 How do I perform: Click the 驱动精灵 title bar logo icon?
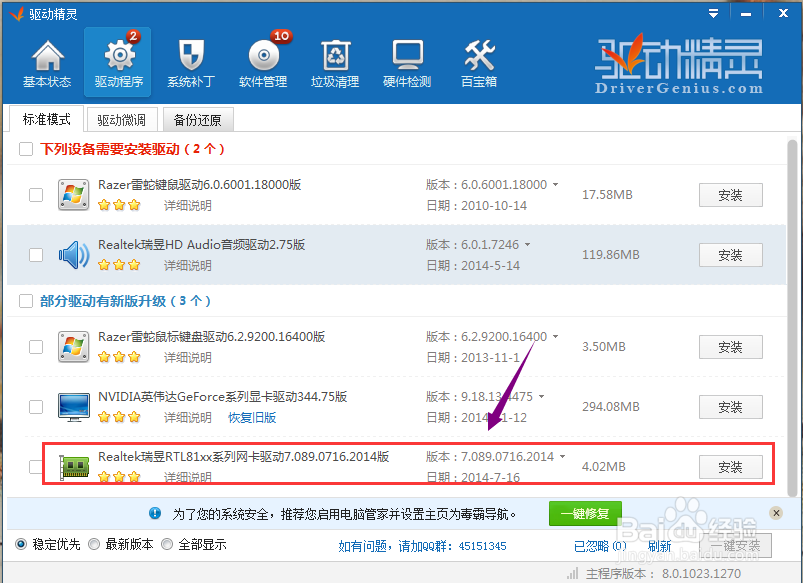click(17, 14)
